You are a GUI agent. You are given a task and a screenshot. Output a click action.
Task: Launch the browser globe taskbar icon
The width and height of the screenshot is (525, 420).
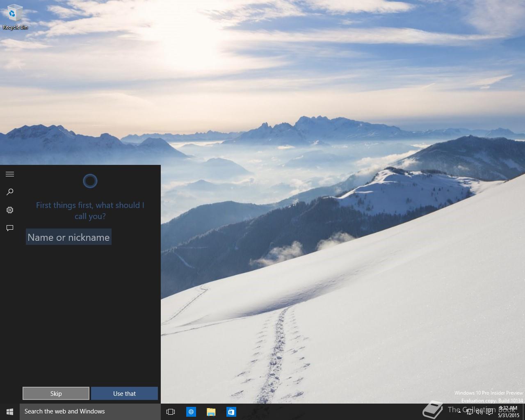[x=191, y=412]
